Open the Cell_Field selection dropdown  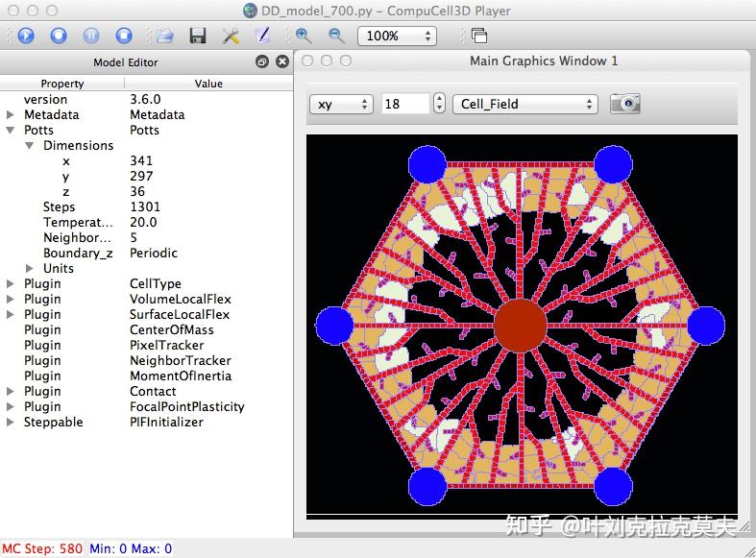pyautogui.click(x=524, y=104)
